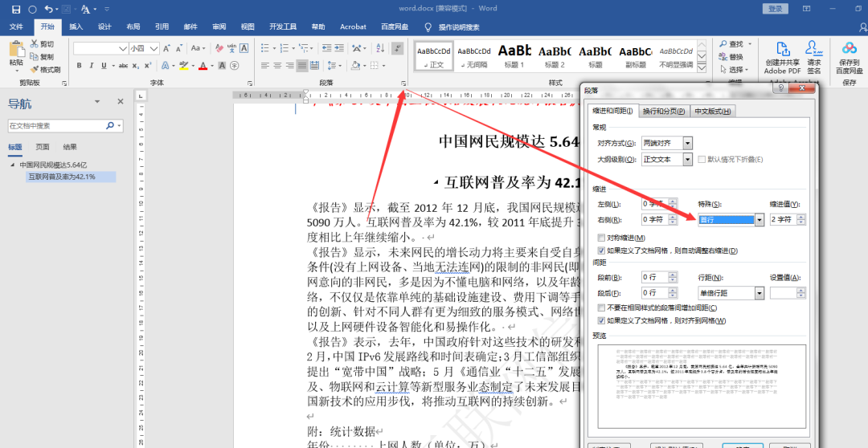This screenshot has width=868, height=448.
Task: Open the 特殊(S) special indent dropdown
Action: click(x=759, y=219)
